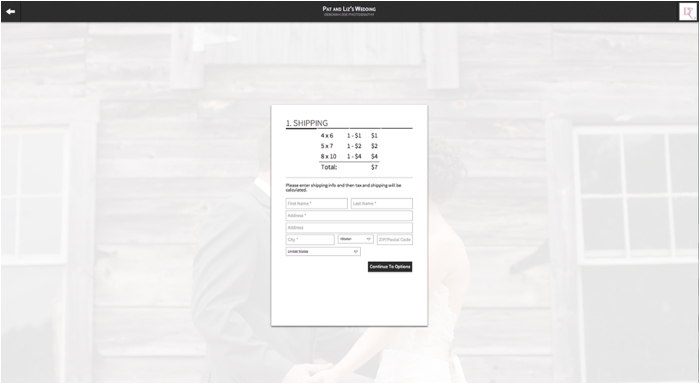Focus the Last Name field
This screenshot has height=384, width=700.
(382, 204)
